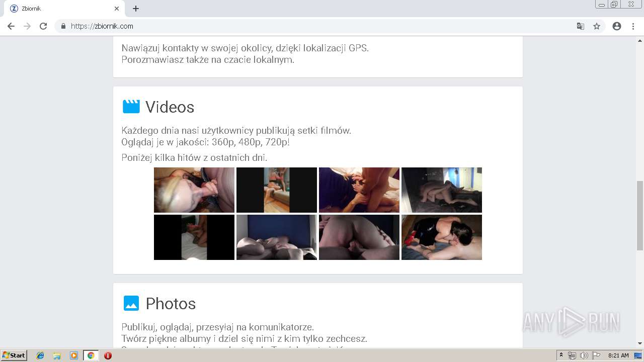Open a new browser tab
Screen dimensions: 644x362
click(x=136, y=9)
